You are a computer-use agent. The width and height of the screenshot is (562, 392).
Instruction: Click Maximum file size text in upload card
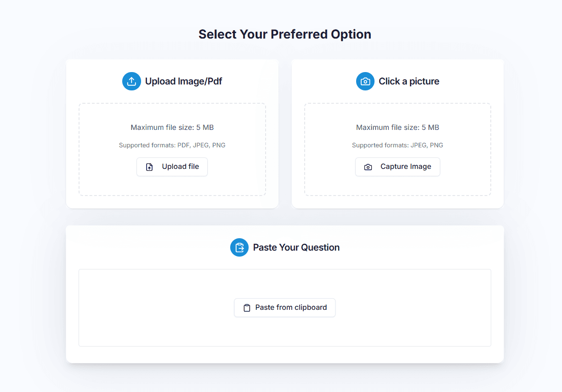[x=172, y=128]
